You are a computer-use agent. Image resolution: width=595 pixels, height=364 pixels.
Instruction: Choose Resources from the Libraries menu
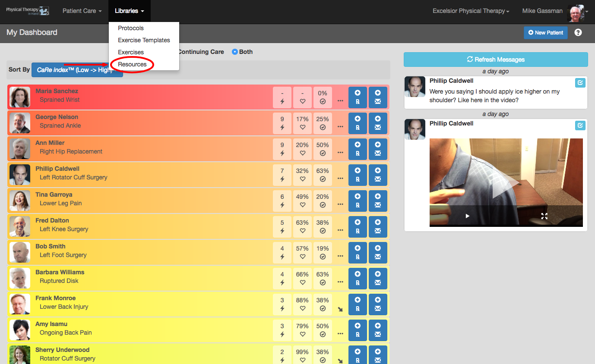(x=132, y=64)
